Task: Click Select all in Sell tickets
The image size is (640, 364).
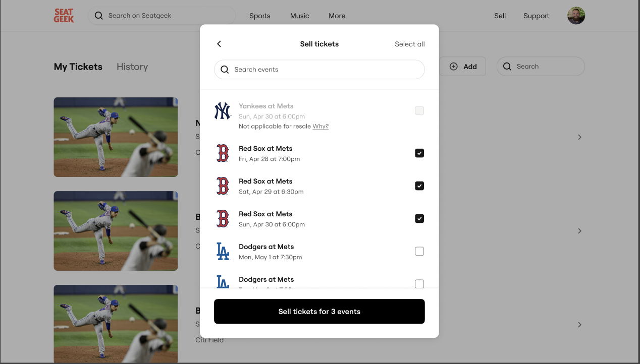Action: [x=410, y=44]
